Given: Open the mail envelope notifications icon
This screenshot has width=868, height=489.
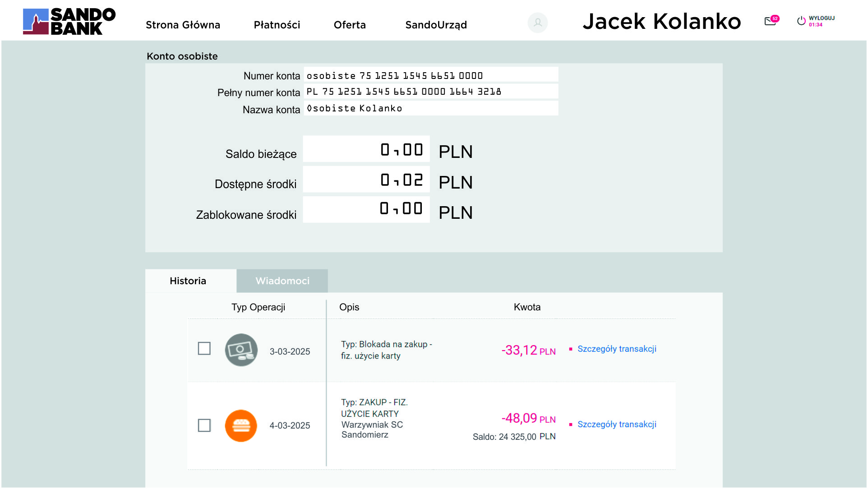Looking at the screenshot, I should (770, 21).
